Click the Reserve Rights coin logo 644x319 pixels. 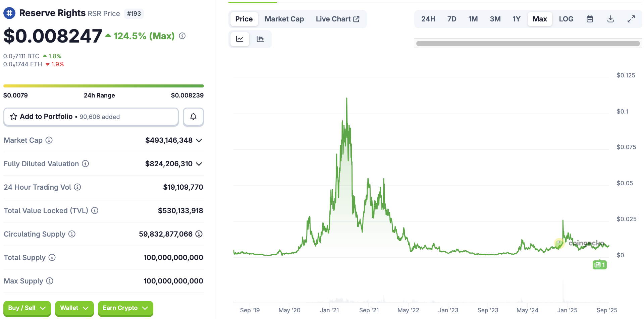pos(9,13)
